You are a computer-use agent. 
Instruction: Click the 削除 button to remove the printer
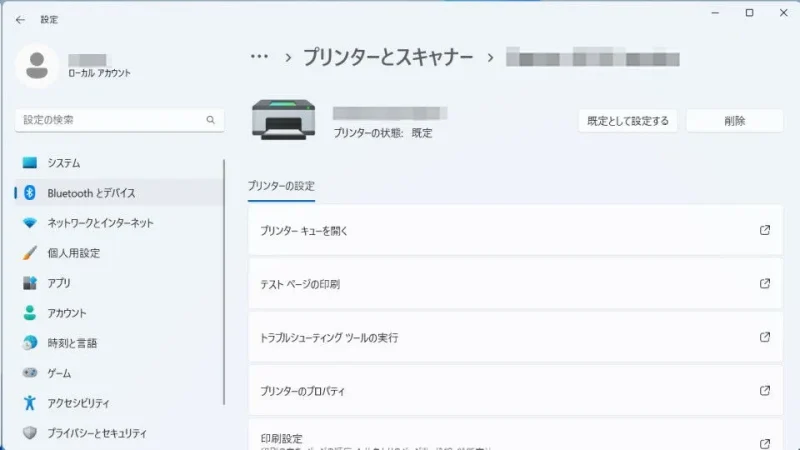(x=734, y=121)
